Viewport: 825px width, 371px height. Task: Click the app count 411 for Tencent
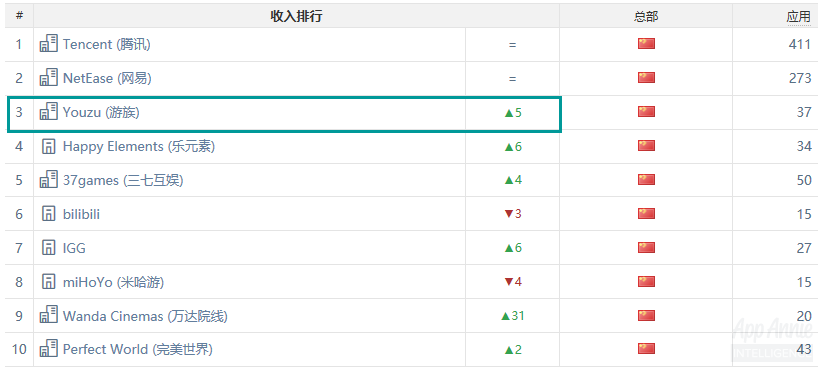800,44
